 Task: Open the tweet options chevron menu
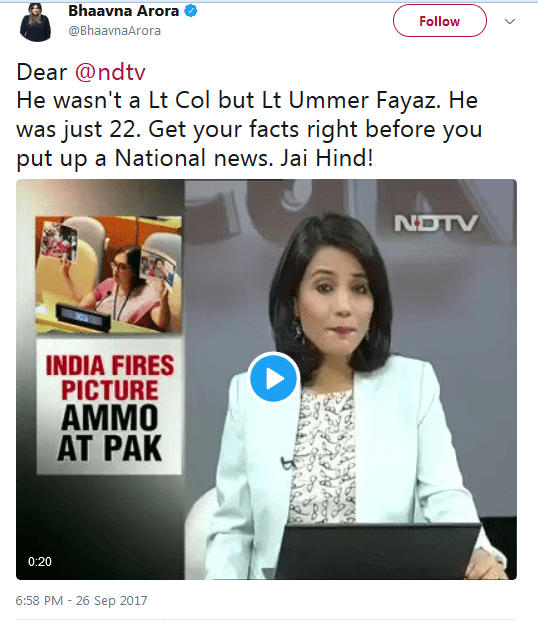510,21
